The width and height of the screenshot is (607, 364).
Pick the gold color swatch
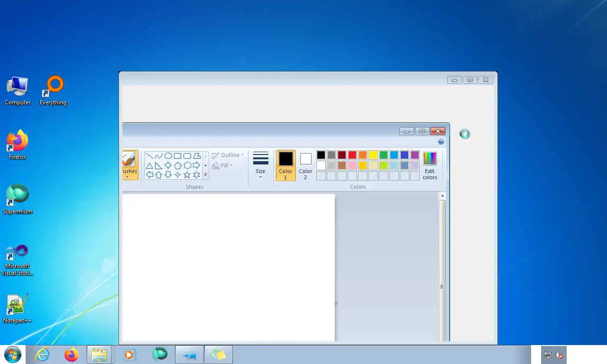click(x=363, y=165)
